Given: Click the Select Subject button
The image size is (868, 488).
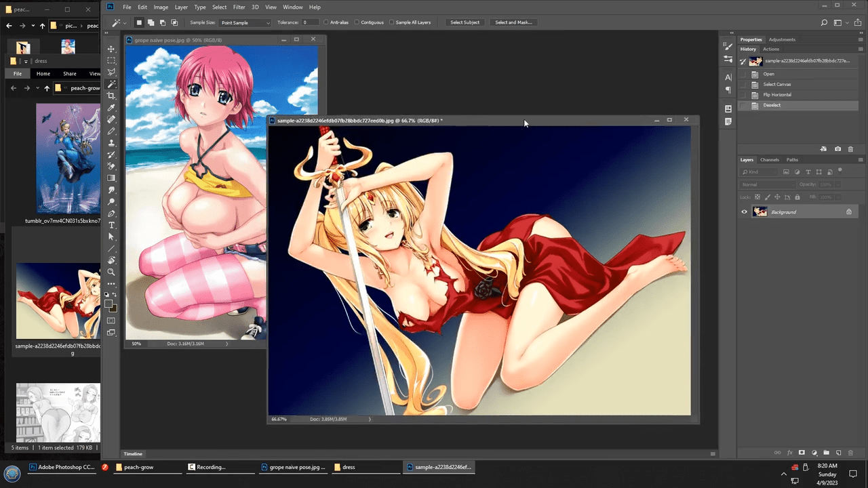Looking at the screenshot, I should (x=465, y=22).
